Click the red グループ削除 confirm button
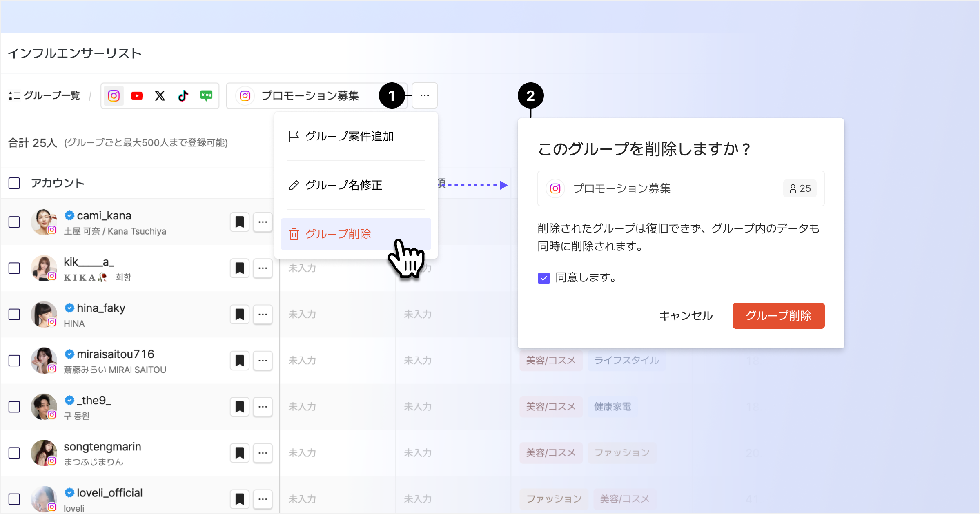The width and height of the screenshot is (980, 514). click(x=778, y=316)
